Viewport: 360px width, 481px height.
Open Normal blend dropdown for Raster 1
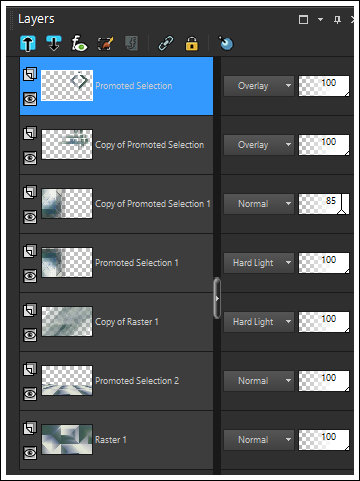click(259, 440)
